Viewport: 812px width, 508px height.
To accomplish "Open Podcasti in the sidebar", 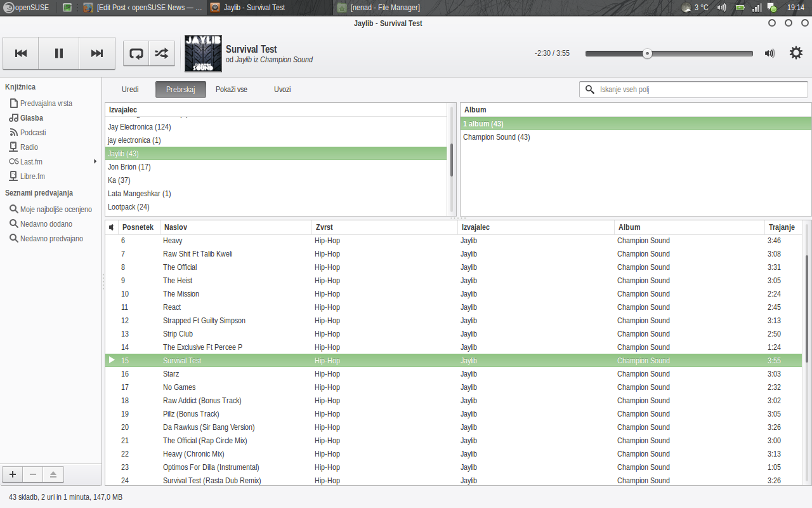I will [33, 133].
